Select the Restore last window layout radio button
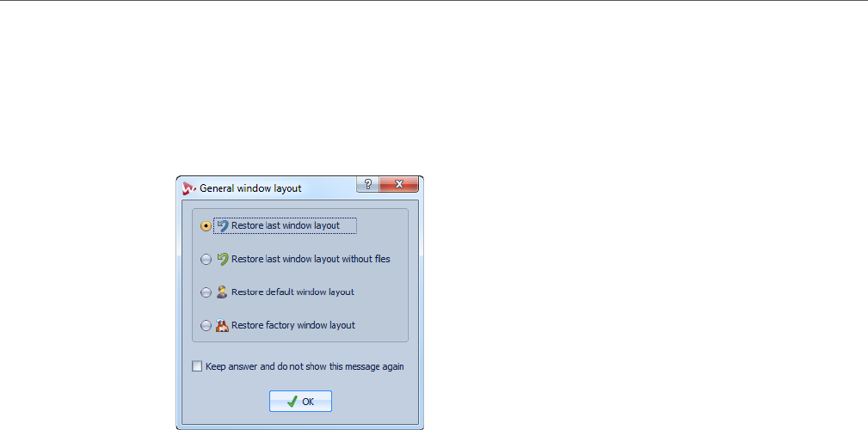The image size is (868, 430). point(206,226)
